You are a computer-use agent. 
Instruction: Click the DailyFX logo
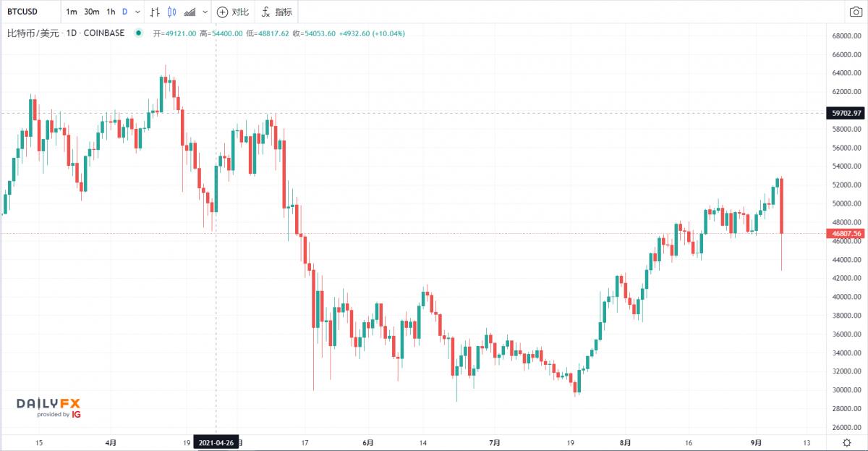click(48, 406)
